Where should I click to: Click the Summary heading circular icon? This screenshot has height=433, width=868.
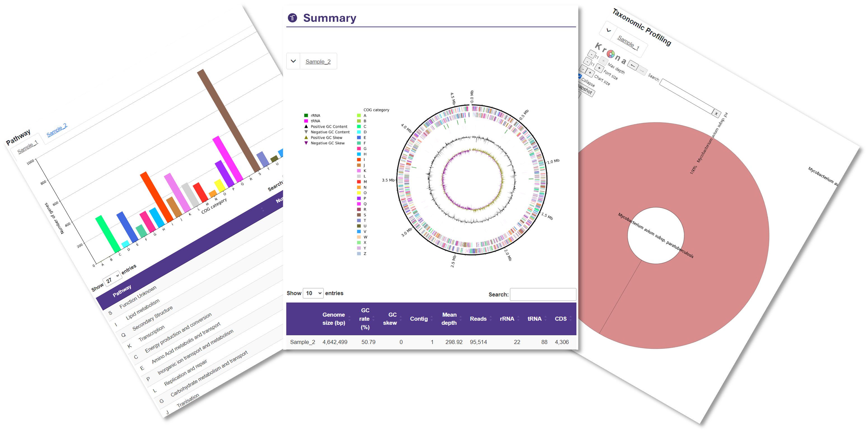coord(292,18)
